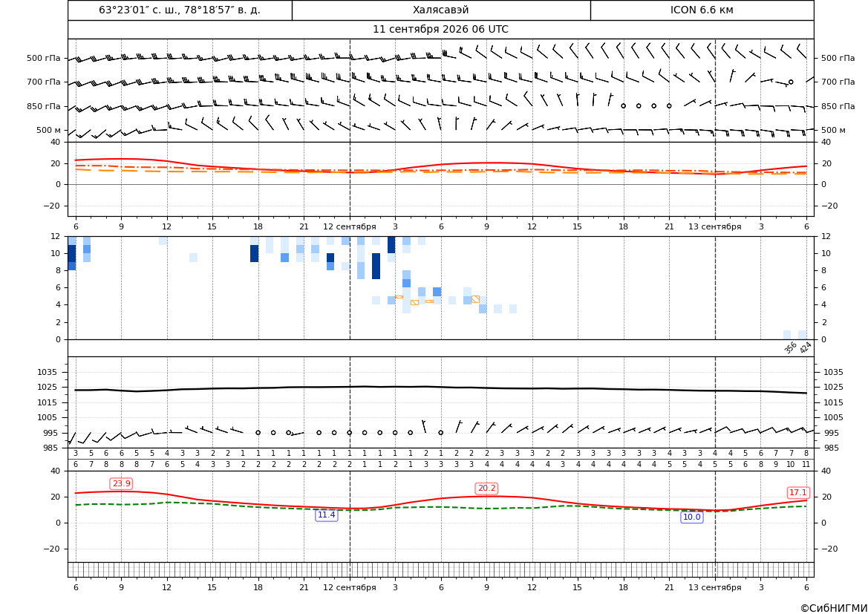Click the 500 м left axis label
The image size is (868, 614).
point(49,130)
